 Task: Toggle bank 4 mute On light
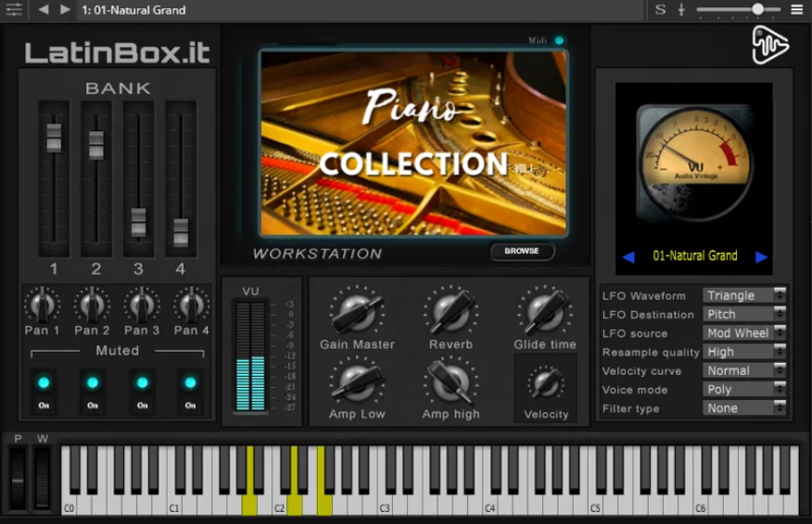coord(190,382)
